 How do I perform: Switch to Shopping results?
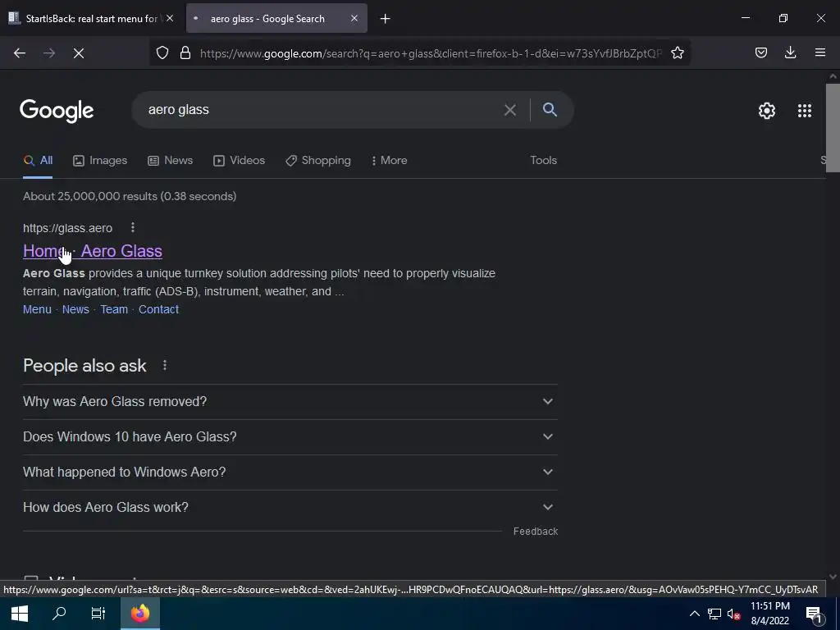(x=318, y=160)
